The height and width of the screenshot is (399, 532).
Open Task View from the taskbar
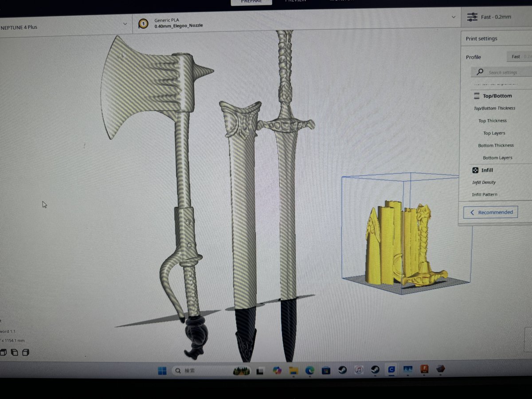(261, 370)
